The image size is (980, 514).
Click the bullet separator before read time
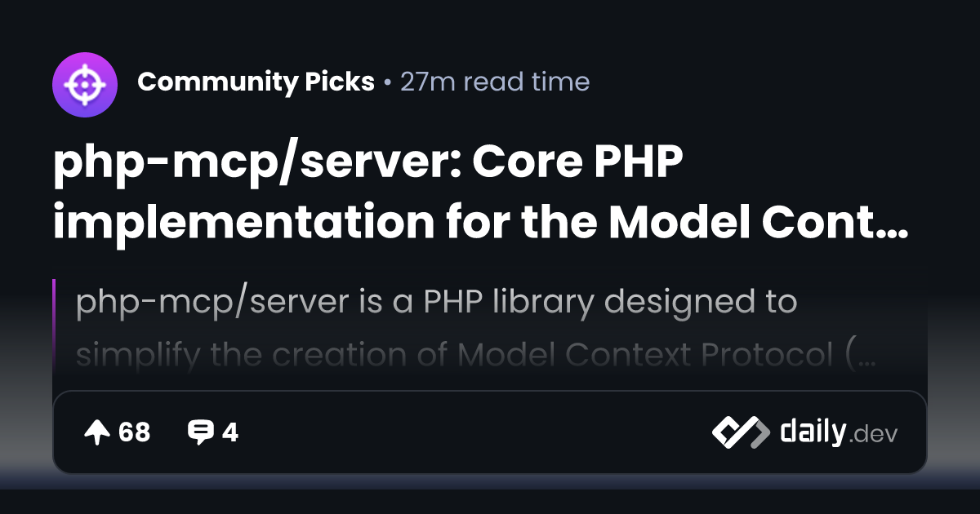[387, 83]
